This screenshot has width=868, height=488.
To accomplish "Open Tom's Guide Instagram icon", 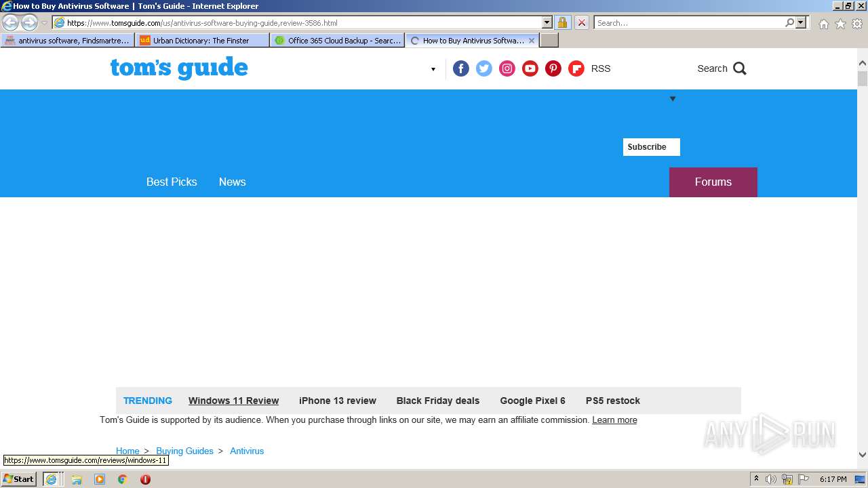I will (507, 68).
